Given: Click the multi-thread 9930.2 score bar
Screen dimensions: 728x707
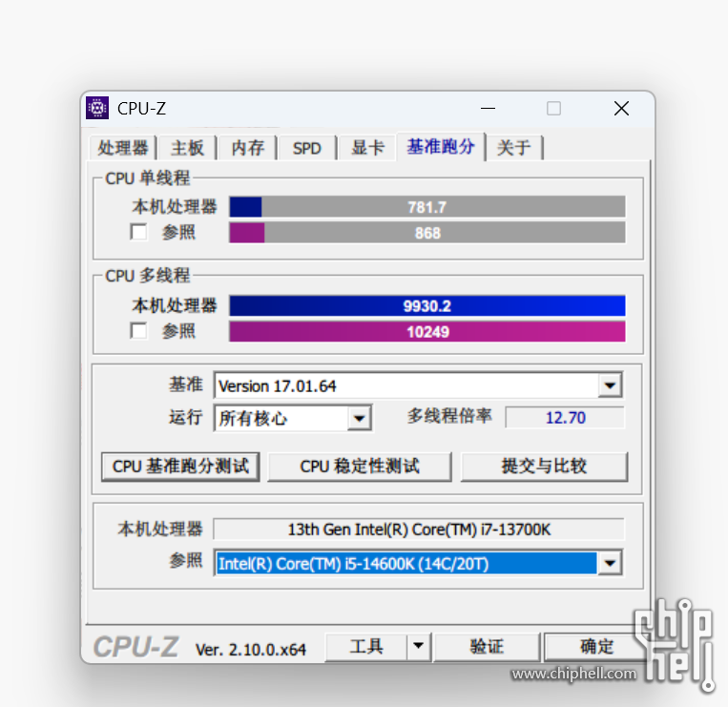Looking at the screenshot, I should click(427, 306).
